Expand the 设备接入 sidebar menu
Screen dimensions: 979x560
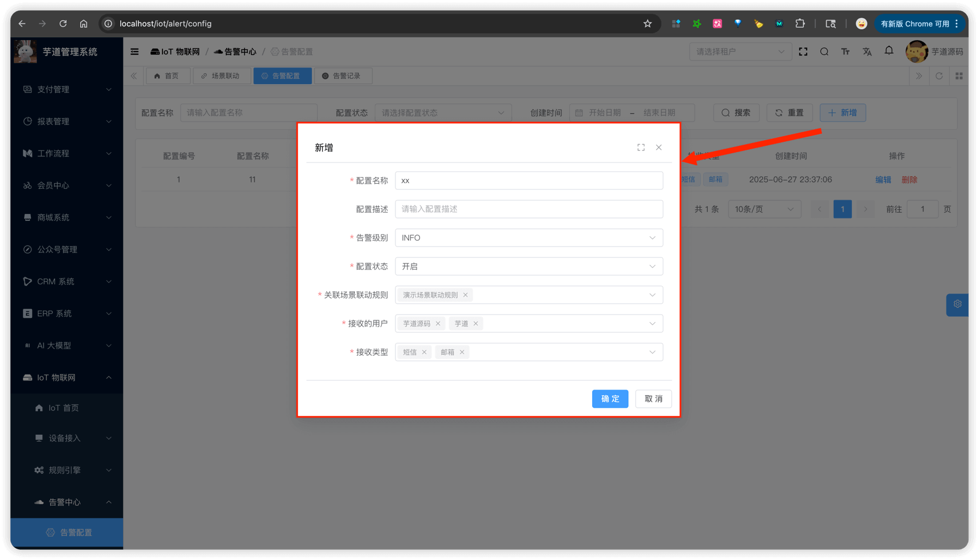coord(66,438)
